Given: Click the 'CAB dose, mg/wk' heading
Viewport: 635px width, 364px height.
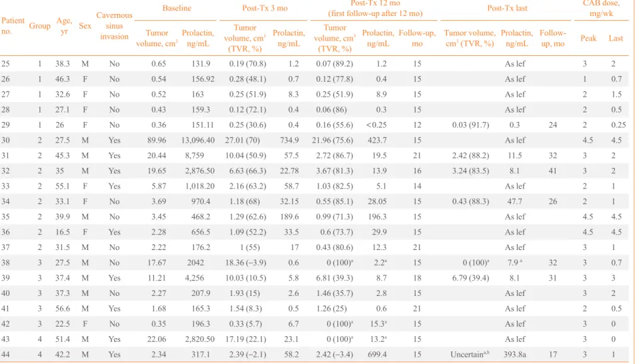Looking at the screenshot, I should (601, 8).
